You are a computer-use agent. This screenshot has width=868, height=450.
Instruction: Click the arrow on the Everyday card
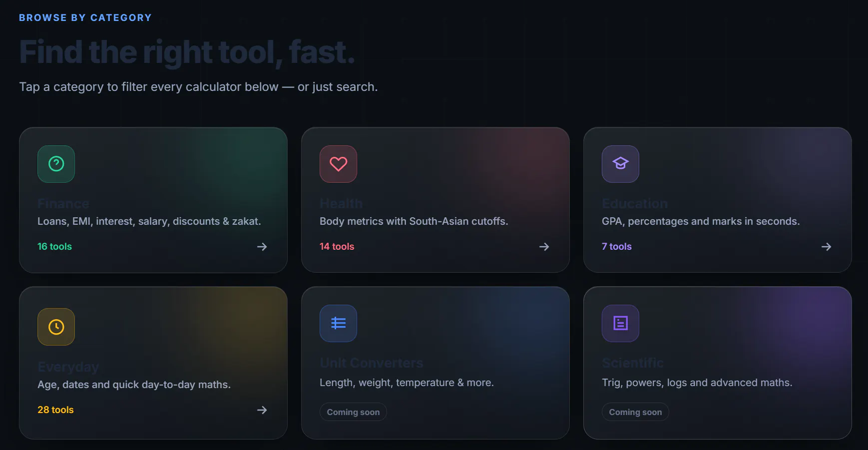tap(262, 410)
